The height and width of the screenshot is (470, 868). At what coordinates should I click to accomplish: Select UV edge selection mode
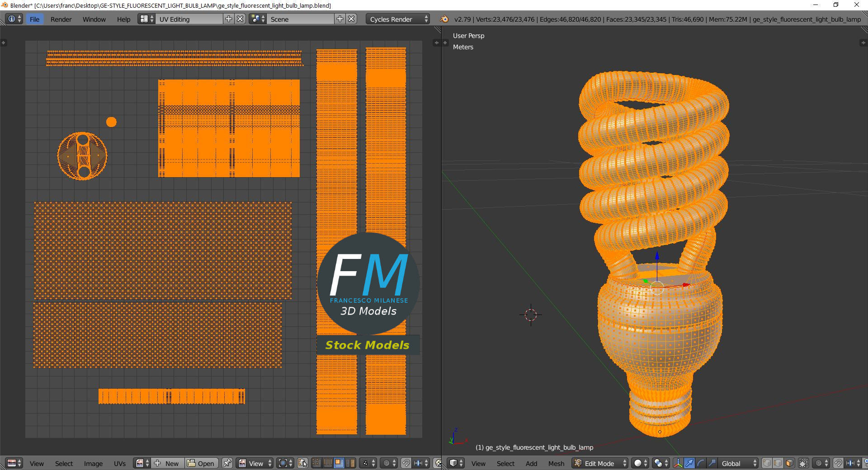pos(328,463)
